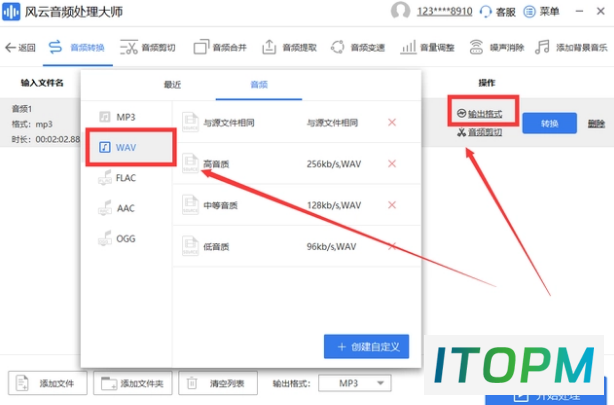614x405 pixels.
Task: Switch to the 最近 tab
Action: click(172, 85)
